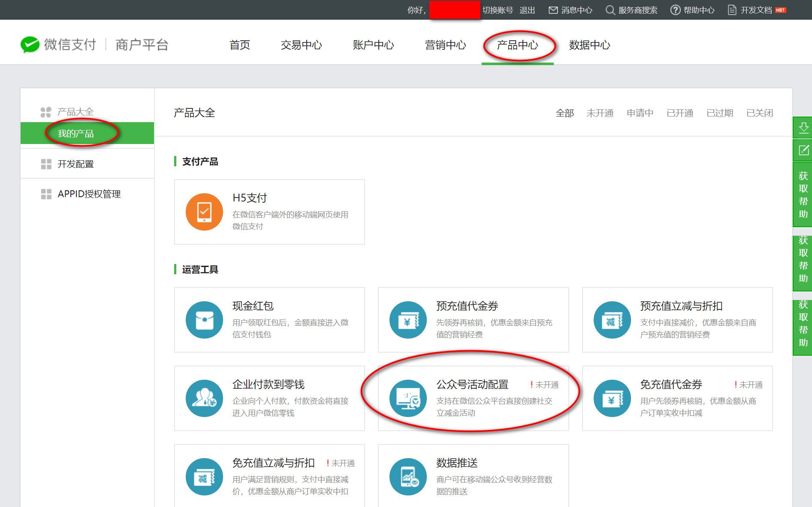
Task: Open the 开发文档 text link
Action: point(756,10)
